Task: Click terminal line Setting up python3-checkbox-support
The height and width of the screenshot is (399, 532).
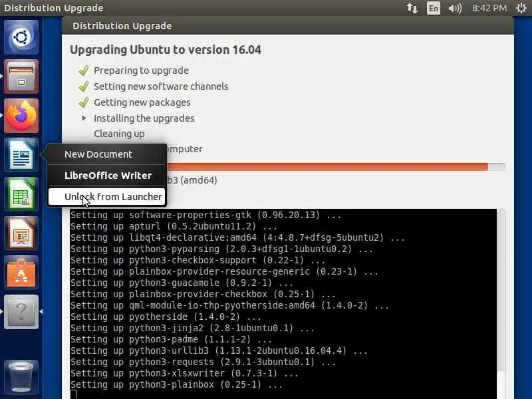Action: click(198, 260)
